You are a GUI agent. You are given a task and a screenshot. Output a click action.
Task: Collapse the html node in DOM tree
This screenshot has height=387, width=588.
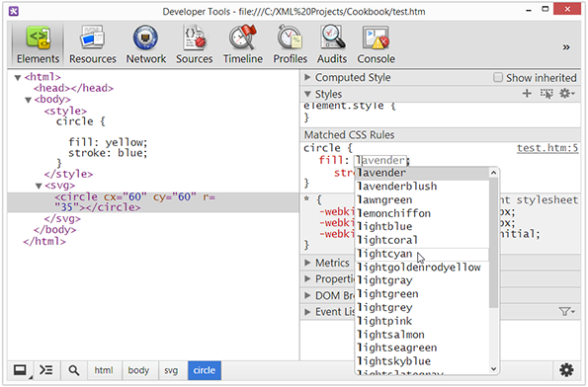[17, 78]
